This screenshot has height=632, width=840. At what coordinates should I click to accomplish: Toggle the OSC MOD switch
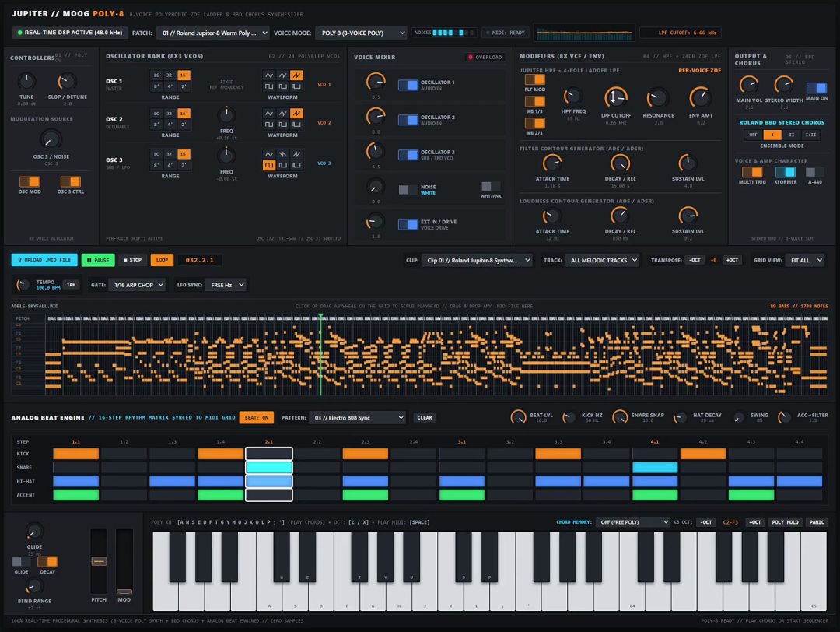30,181
